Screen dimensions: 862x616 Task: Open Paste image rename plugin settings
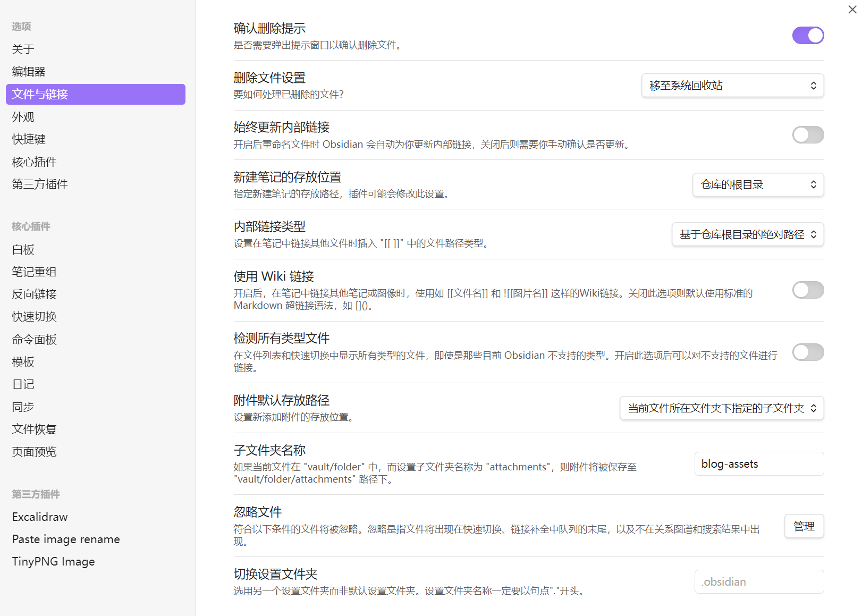coord(66,539)
